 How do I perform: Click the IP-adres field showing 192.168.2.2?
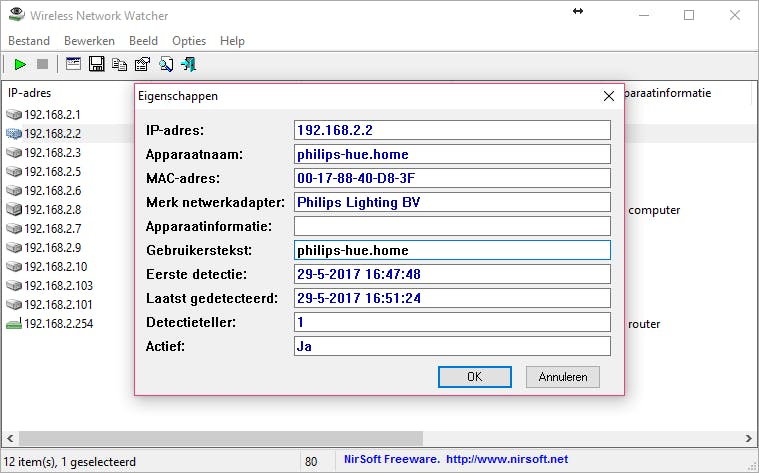452,130
